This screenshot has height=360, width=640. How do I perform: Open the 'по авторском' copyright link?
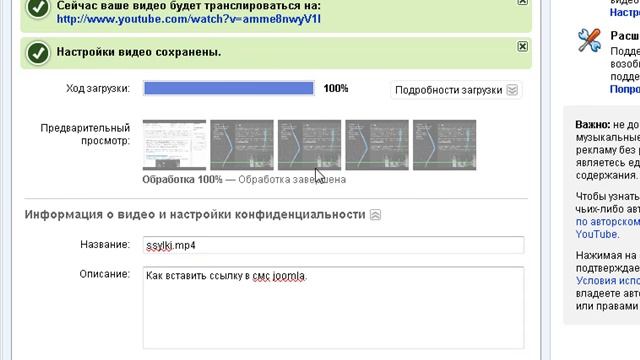(x=608, y=222)
